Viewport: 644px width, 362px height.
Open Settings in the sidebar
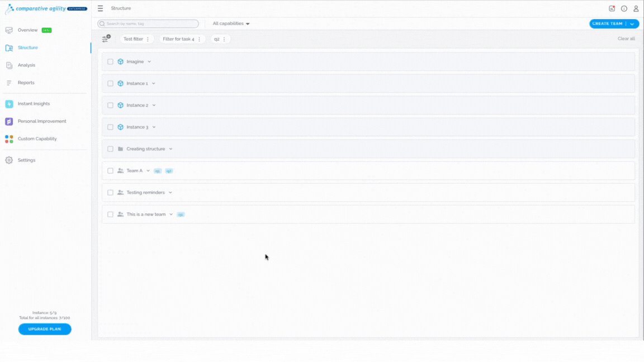coord(26,160)
